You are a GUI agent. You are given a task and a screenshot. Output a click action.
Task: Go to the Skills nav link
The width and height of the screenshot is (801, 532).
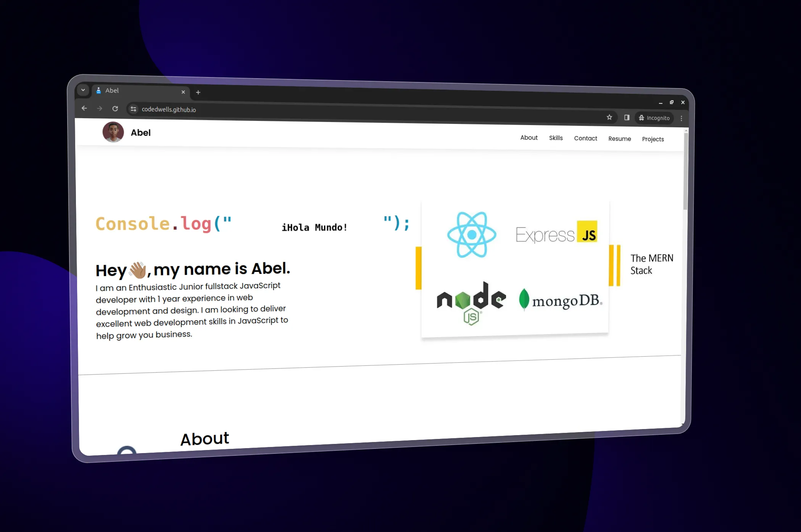point(556,138)
